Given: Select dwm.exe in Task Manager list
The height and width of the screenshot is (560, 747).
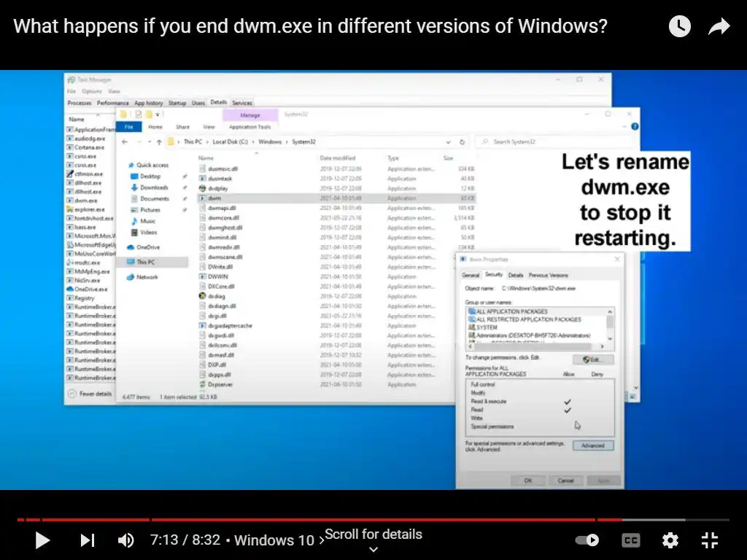Looking at the screenshot, I should pyautogui.click(x=86, y=201).
